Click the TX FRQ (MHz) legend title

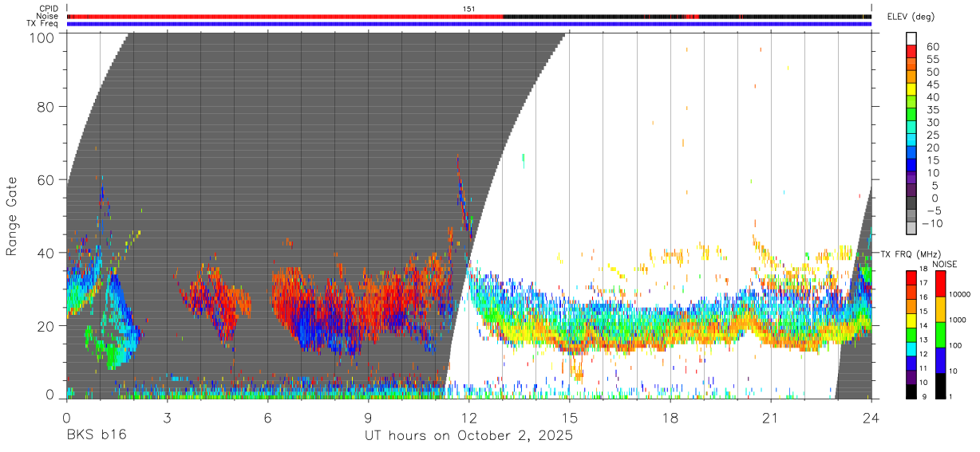pos(913,254)
